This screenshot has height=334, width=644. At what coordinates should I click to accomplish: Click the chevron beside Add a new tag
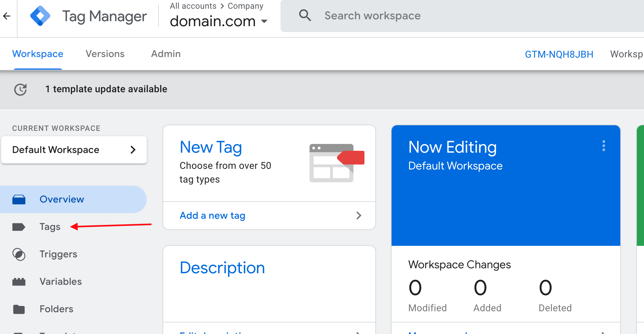pyautogui.click(x=359, y=215)
